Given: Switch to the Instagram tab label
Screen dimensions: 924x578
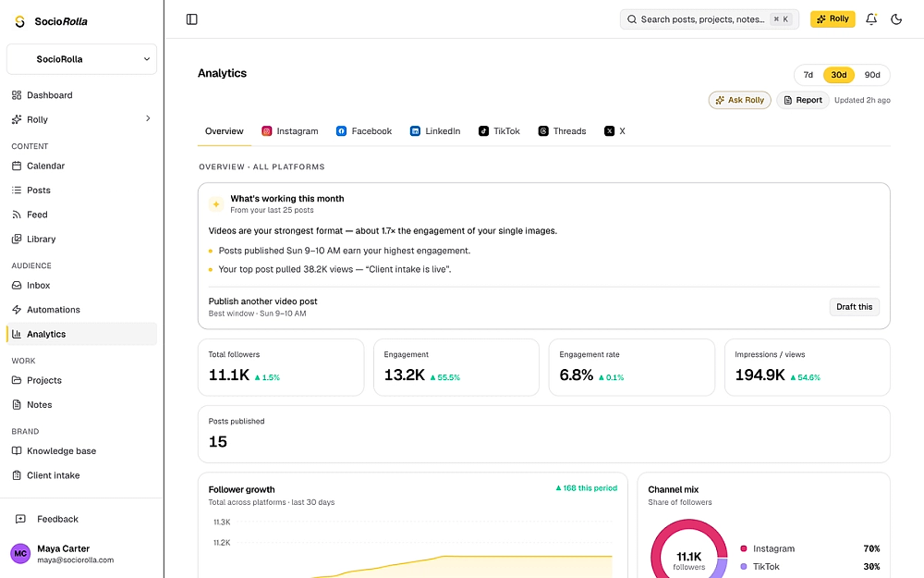Looking at the screenshot, I should coord(297,131).
